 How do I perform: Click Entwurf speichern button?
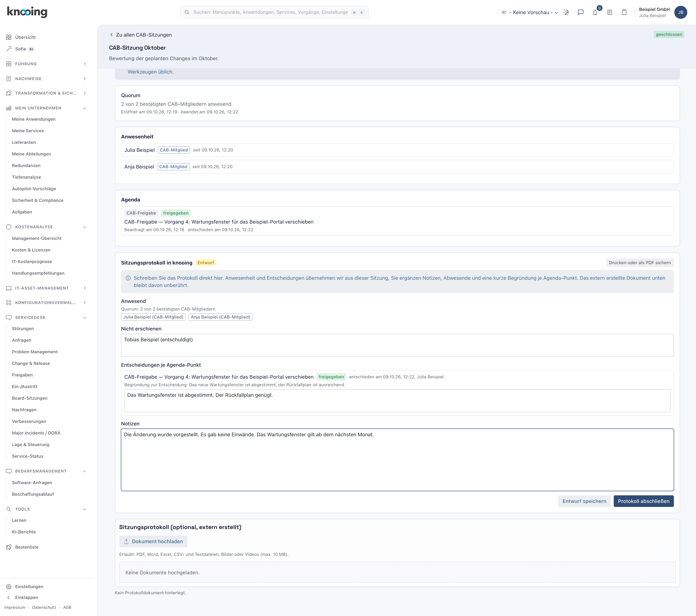[x=584, y=501]
